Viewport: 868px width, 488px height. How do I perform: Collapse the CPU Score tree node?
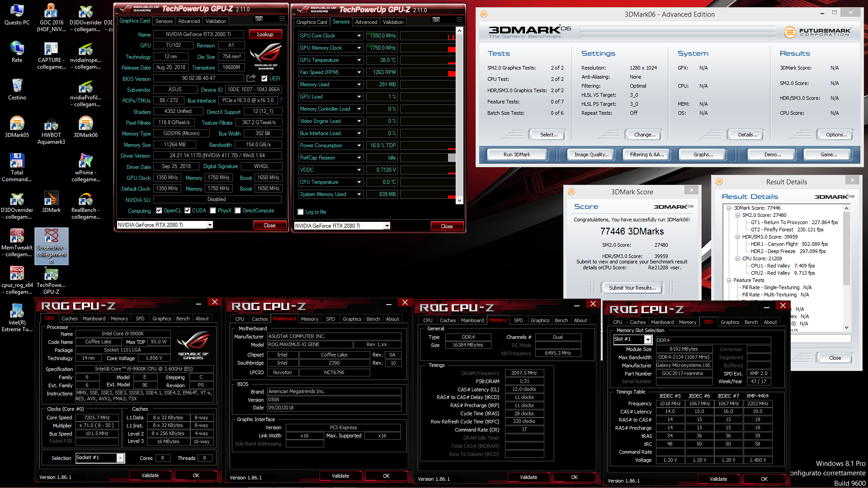click(737, 258)
